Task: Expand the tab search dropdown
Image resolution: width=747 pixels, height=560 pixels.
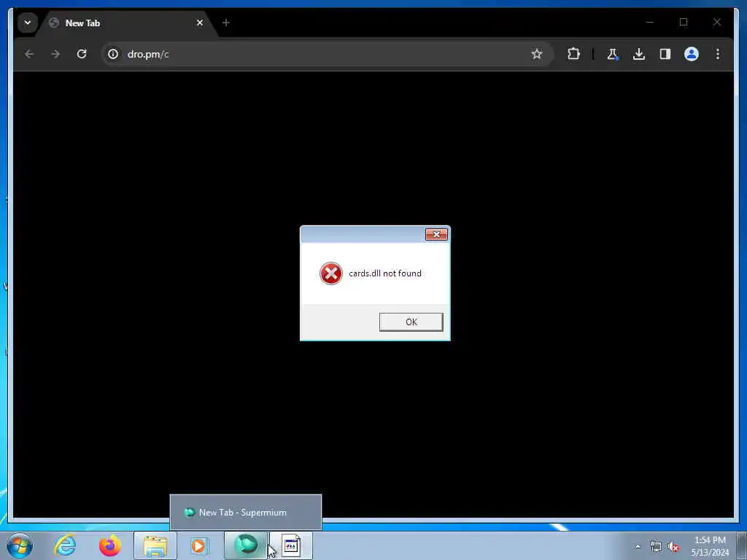Action: [x=28, y=23]
